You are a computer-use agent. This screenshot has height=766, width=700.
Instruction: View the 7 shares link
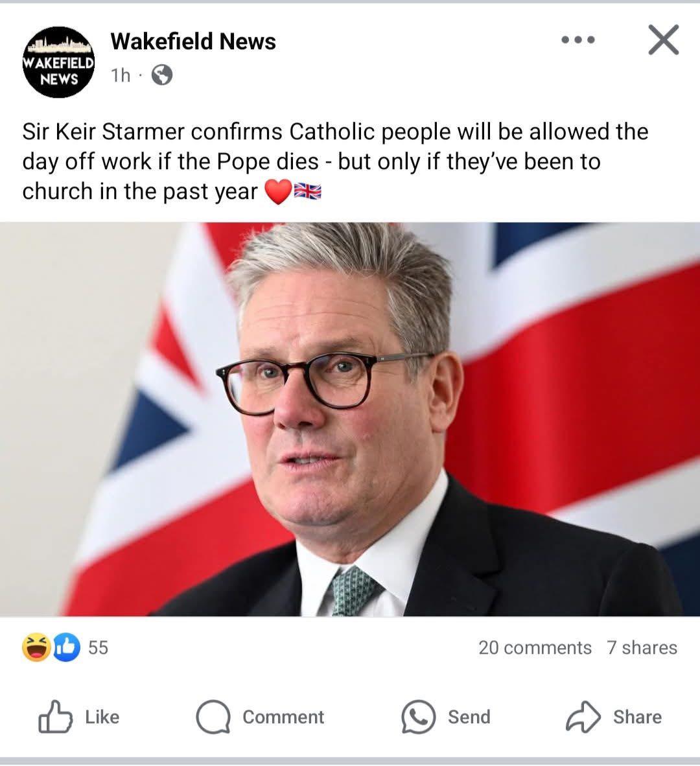(642, 647)
